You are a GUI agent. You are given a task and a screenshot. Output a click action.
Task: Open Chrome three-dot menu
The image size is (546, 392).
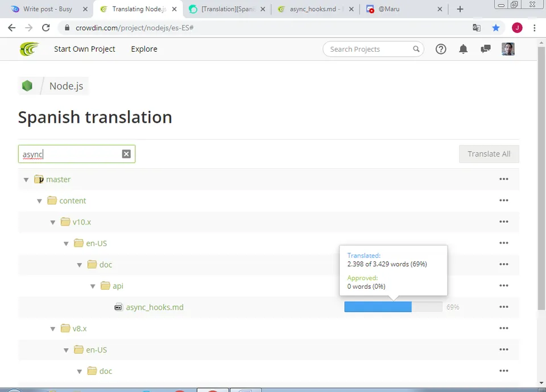coord(535,28)
